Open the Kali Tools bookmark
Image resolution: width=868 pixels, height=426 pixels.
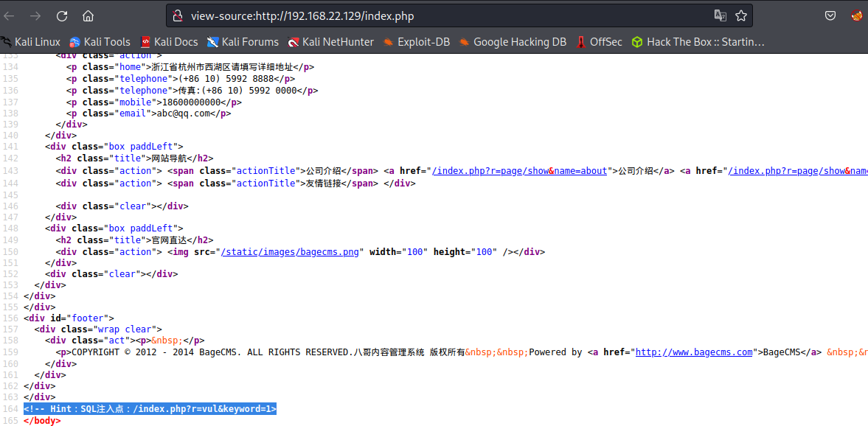[100, 42]
